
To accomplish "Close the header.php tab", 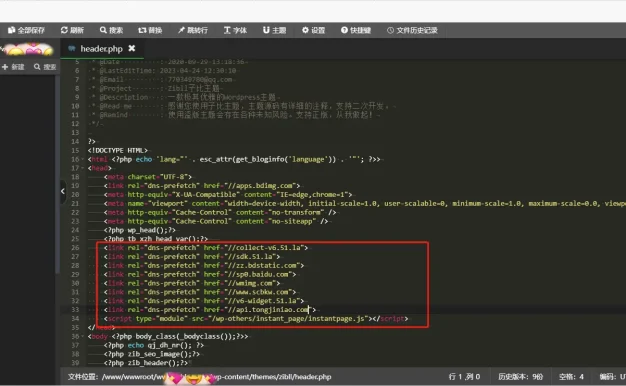I will pyautogui.click(x=132, y=48).
